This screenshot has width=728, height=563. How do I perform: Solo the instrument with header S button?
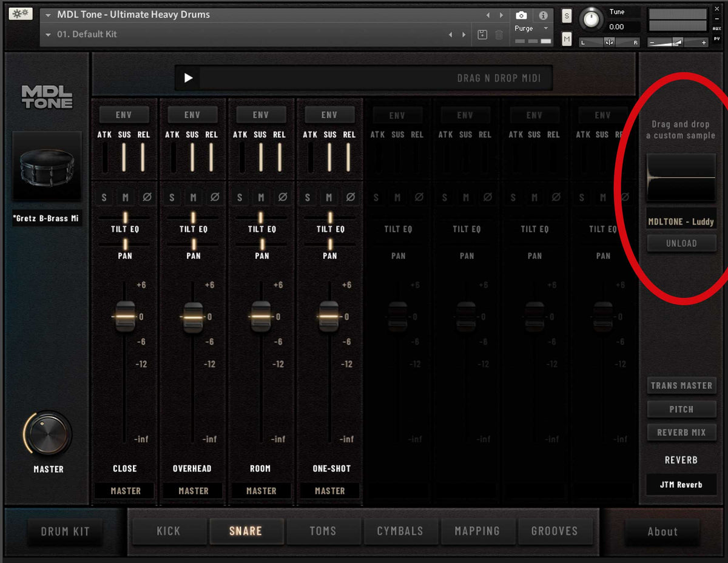(x=567, y=16)
